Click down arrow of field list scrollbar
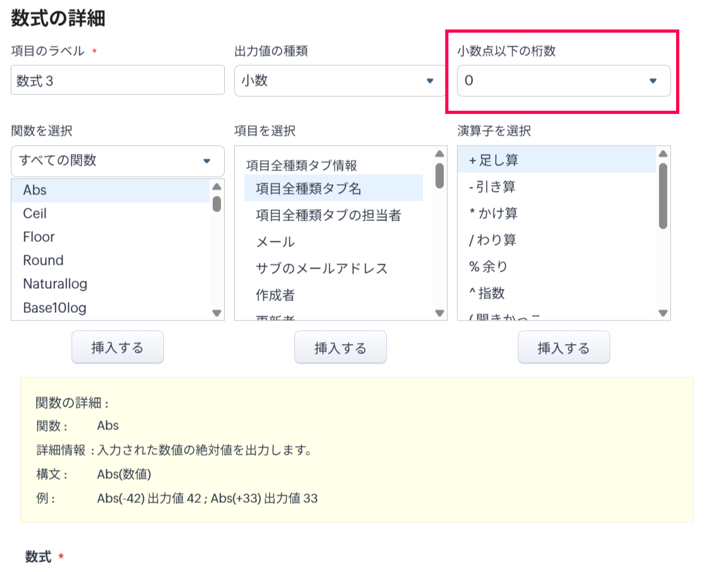728x572 pixels. 440,313
